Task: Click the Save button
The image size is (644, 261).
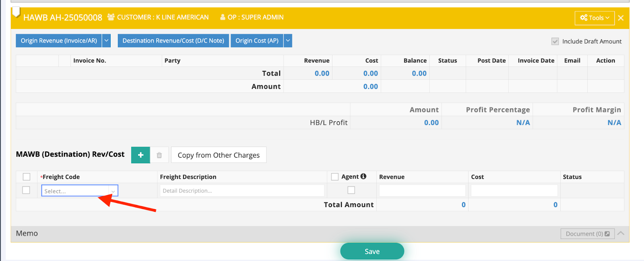Action: pyautogui.click(x=372, y=251)
